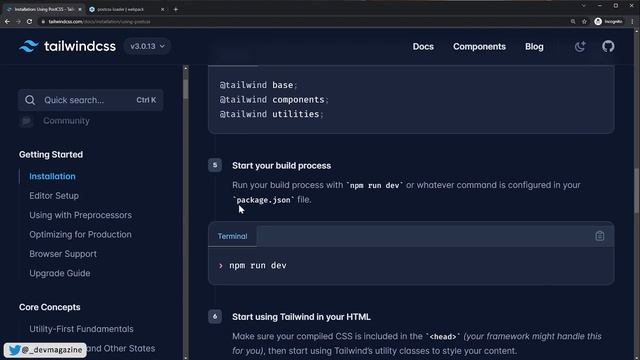This screenshot has width=640, height=360.
Task: Click the sidebar scrollbar thumb
Action: point(186,89)
